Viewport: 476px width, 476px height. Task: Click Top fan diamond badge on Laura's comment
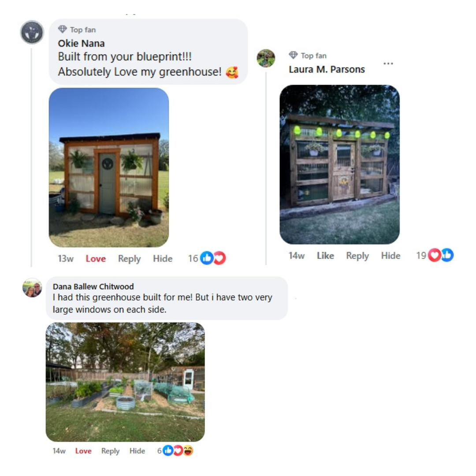point(293,55)
